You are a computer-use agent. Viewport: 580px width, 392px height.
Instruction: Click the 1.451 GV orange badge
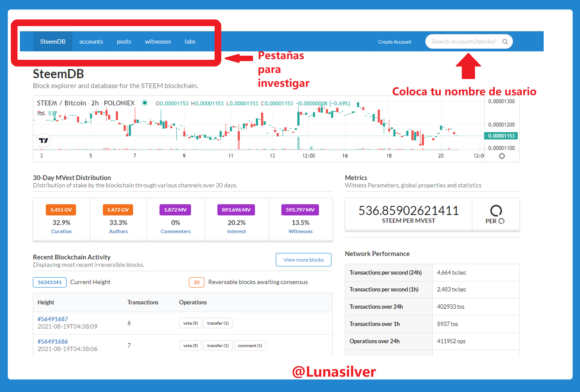61,210
